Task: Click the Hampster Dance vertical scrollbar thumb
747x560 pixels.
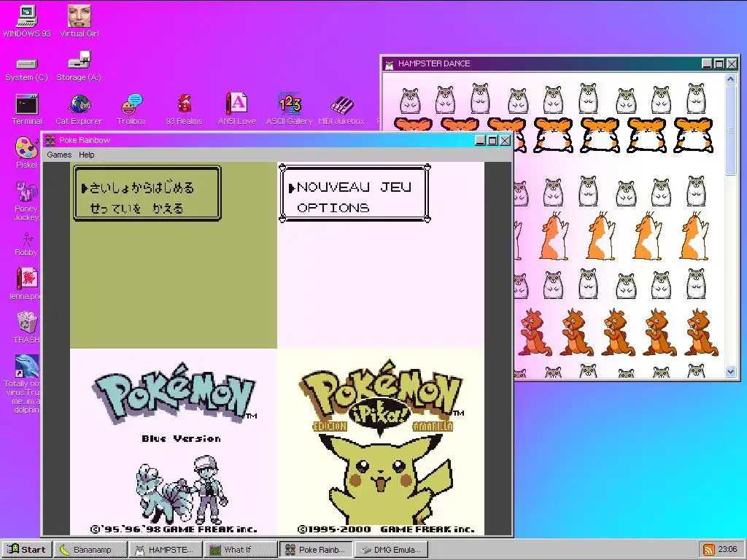Action: click(731, 131)
